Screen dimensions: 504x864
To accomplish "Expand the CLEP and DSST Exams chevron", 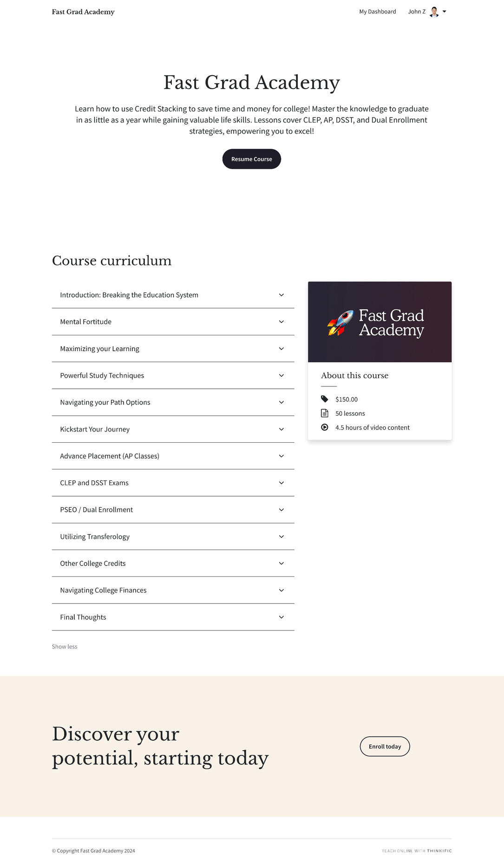I will pyautogui.click(x=281, y=483).
